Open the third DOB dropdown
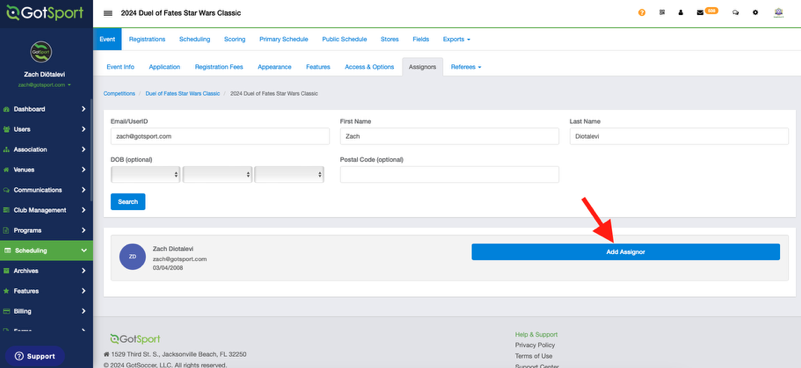 tap(289, 174)
